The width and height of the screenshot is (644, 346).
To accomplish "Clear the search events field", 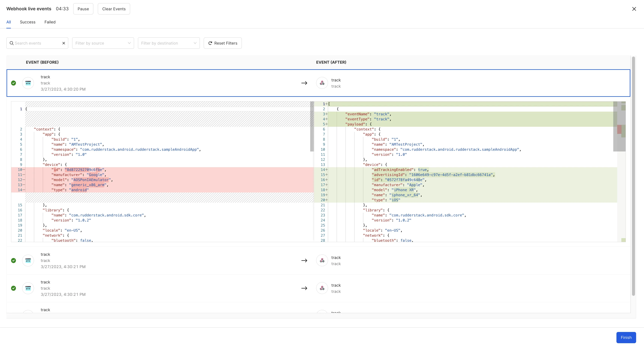I will pyautogui.click(x=64, y=43).
